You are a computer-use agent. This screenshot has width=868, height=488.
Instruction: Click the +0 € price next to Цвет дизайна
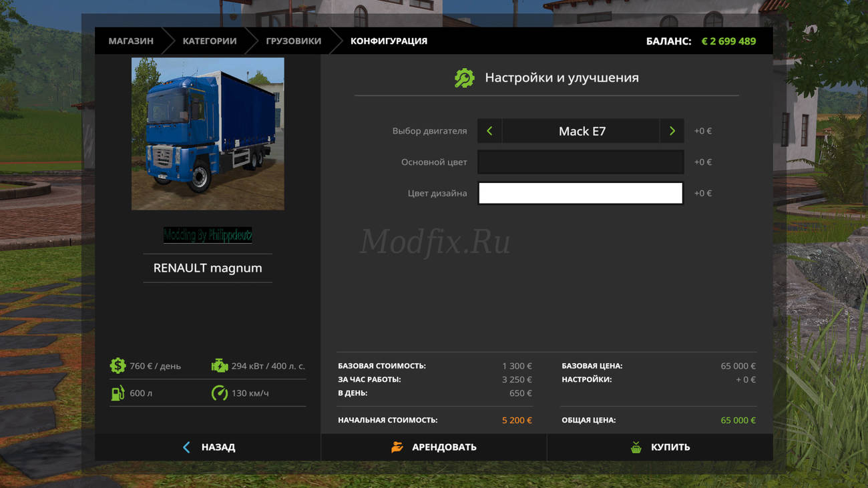click(703, 193)
